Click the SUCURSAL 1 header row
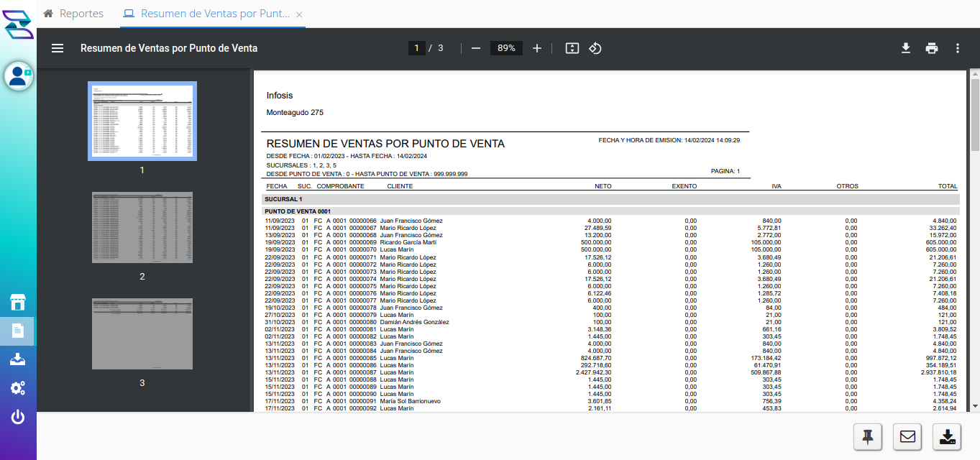 point(610,199)
